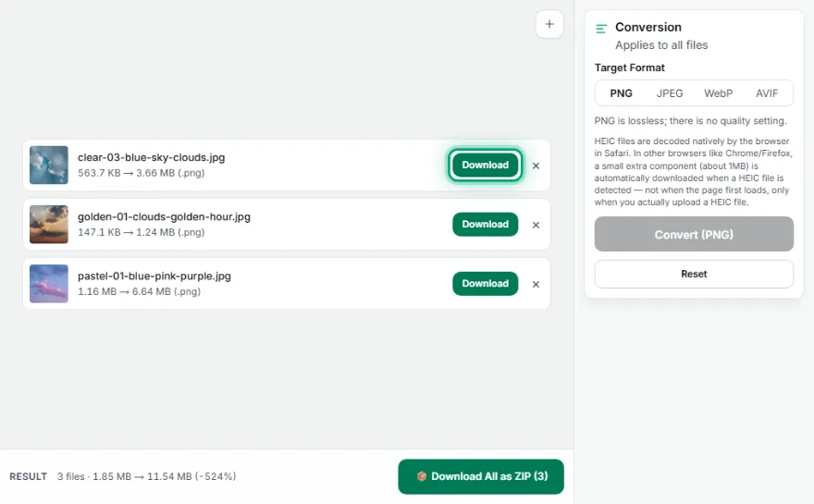Click the plus icon to add files
This screenshot has width=814, height=504.
pyautogui.click(x=549, y=24)
